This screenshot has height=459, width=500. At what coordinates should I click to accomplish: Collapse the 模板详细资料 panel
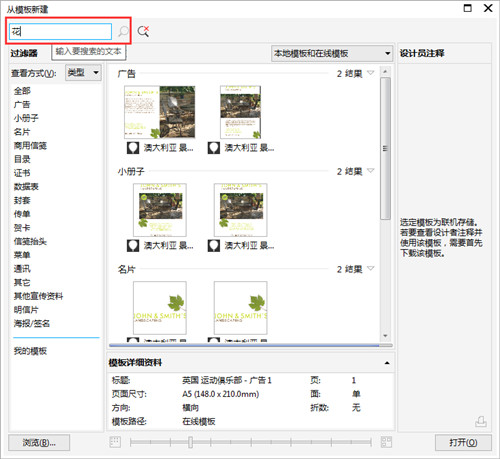click(387, 363)
